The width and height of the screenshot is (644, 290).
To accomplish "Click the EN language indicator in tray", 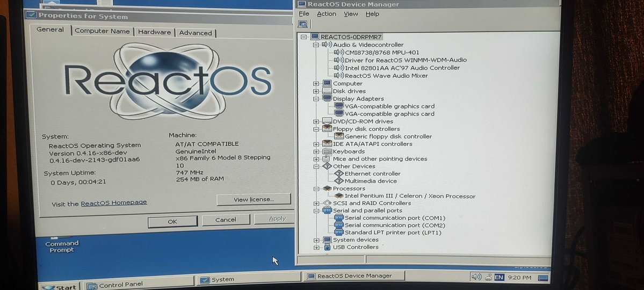I will [499, 277].
